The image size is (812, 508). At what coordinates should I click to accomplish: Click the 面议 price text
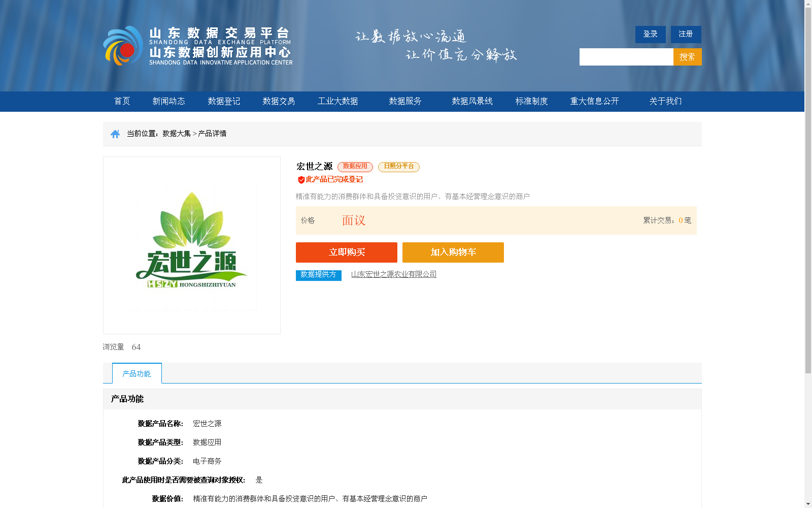(354, 220)
